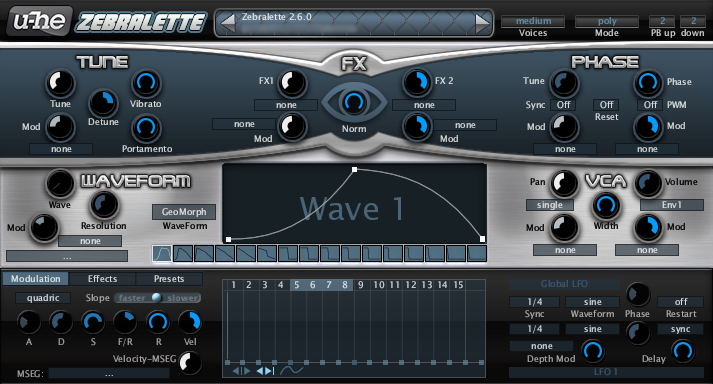The height and width of the screenshot is (384, 713).
Task: Click the Zebralette logo
Action: click(141, 22)
